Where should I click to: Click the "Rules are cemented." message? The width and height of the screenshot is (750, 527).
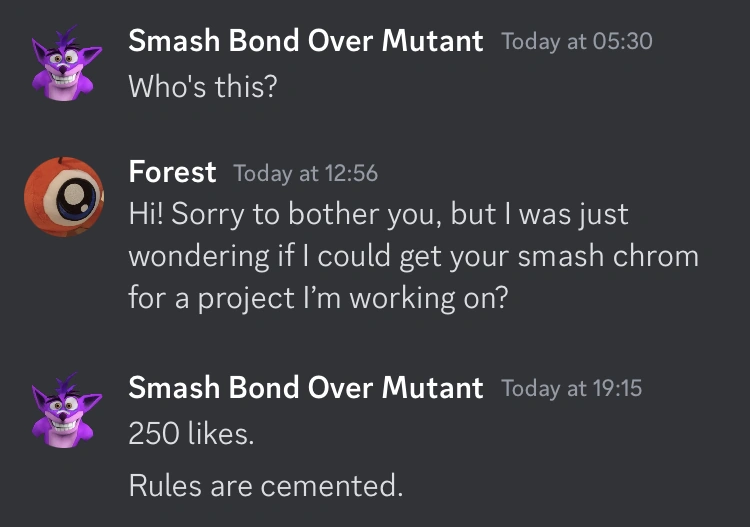pos(265,486)
